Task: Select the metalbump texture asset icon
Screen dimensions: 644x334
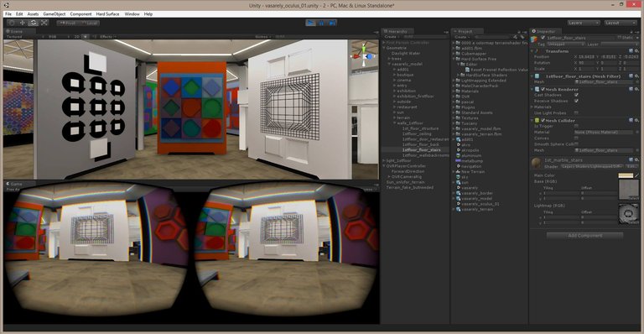Action: pos(458,160)
